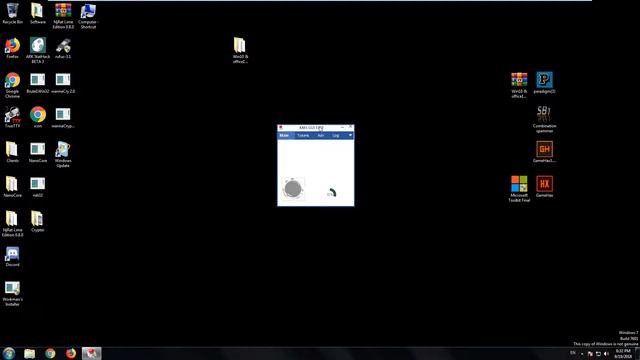Click the active KMS app taskbar button
Screen dimensions: 640x360
coord(91,353)
